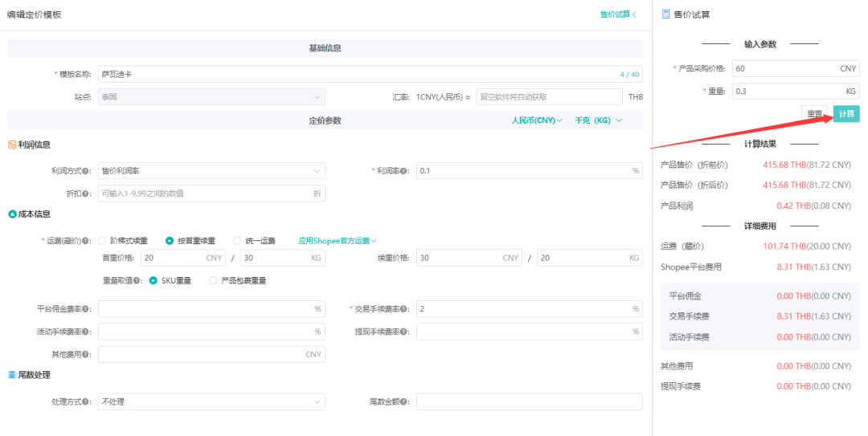Click the help icon next to 重量取值
Screen dimensions: 868x436
click(138, 281)
